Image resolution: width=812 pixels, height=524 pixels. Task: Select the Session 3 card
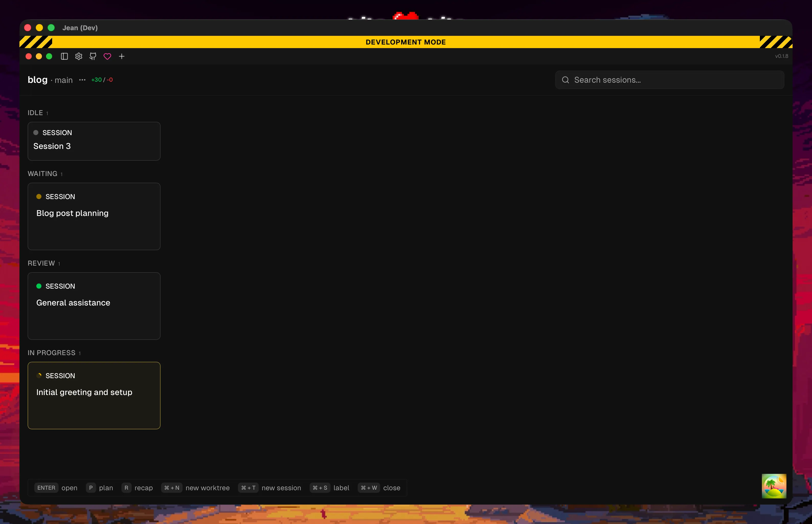(x=94, y=141)
